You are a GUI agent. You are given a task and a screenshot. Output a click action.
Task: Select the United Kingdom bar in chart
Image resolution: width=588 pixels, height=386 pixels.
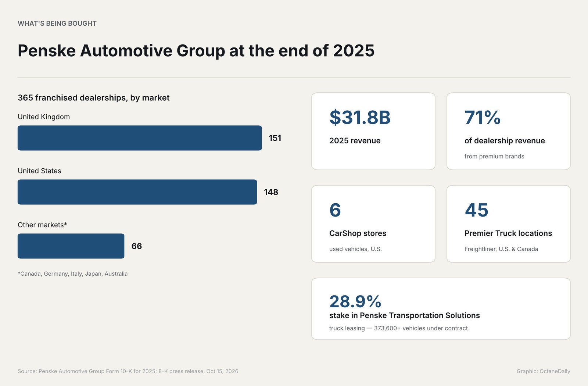pos(140,138)
